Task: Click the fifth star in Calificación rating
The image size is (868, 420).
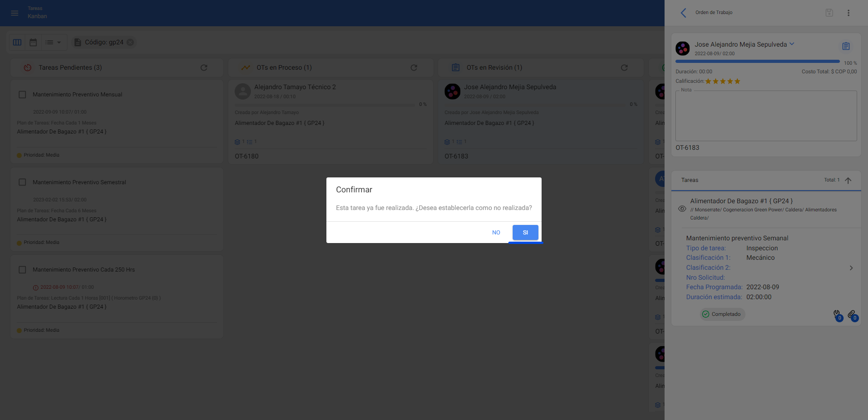Action: coord(737,81)
